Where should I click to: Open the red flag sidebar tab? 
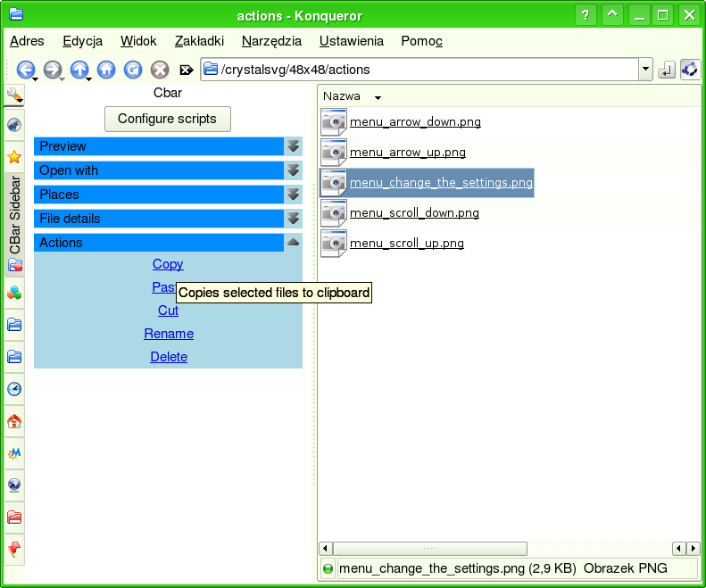14,549
